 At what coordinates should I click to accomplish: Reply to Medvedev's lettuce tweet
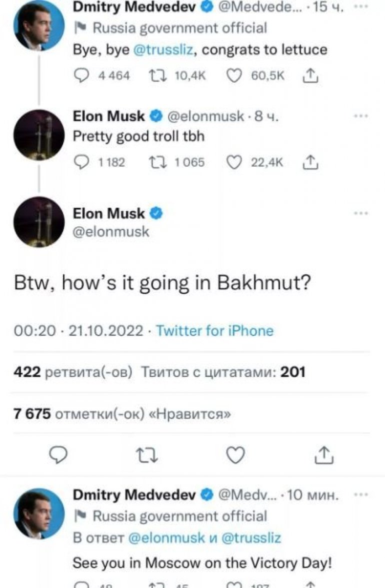tap(82, 76)
